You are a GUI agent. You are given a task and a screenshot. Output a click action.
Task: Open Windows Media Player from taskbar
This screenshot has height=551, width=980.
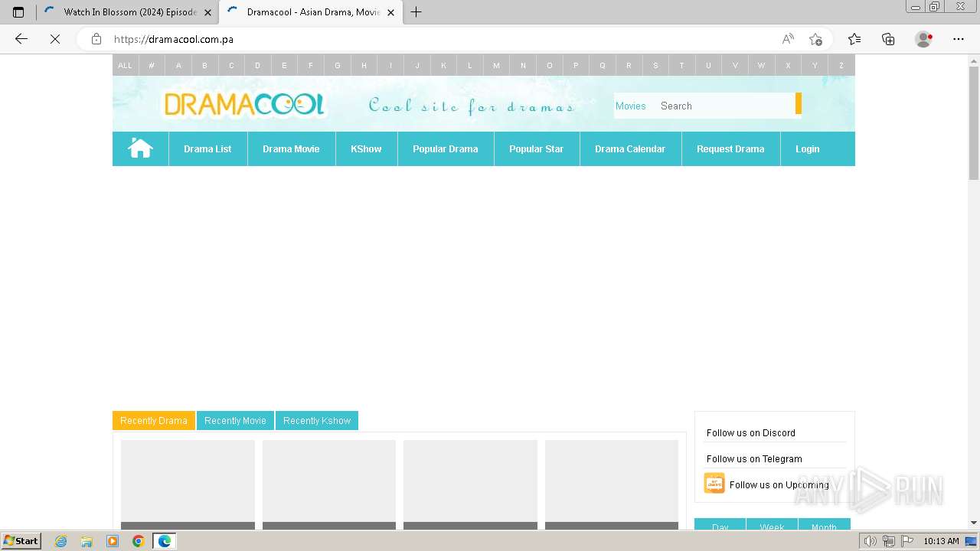[x=113, y=541]
